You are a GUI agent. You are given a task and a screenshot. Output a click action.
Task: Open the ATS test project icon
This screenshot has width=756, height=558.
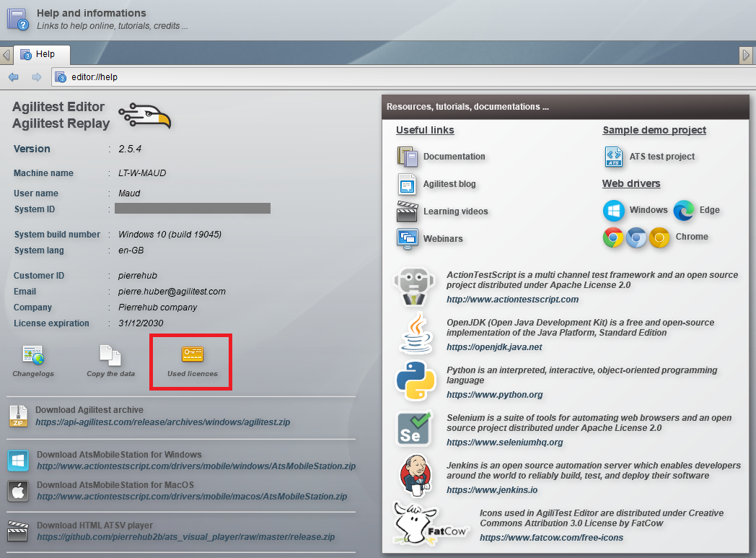point(614,156)
